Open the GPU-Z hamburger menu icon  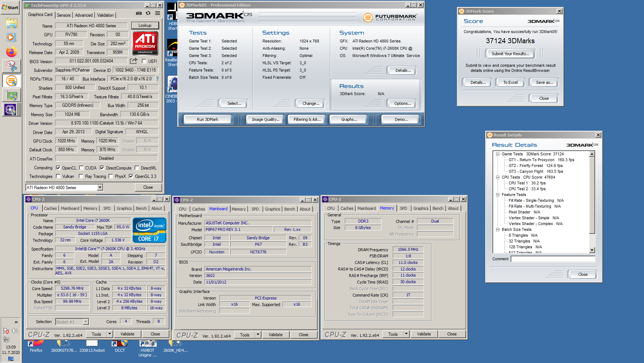click(157, 13)
